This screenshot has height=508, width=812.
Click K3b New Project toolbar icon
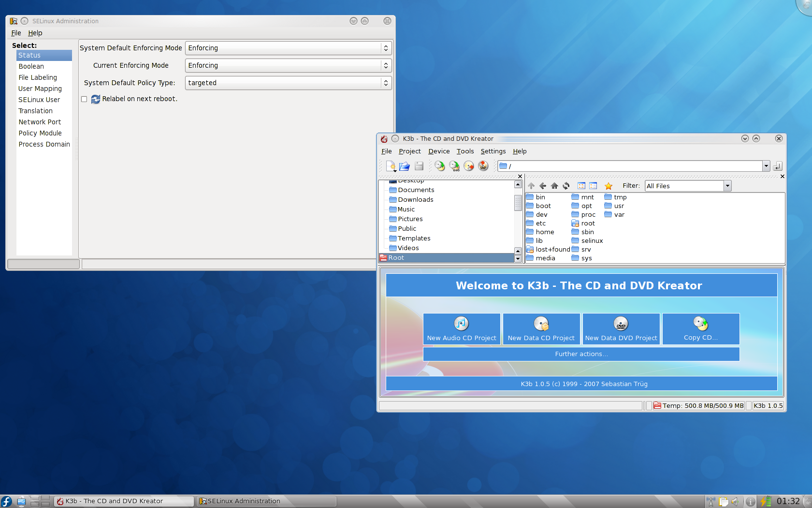pos(391,166)
